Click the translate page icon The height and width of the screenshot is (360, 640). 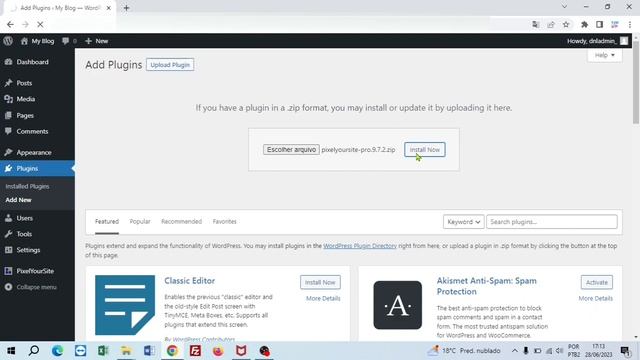click(536, 24)
